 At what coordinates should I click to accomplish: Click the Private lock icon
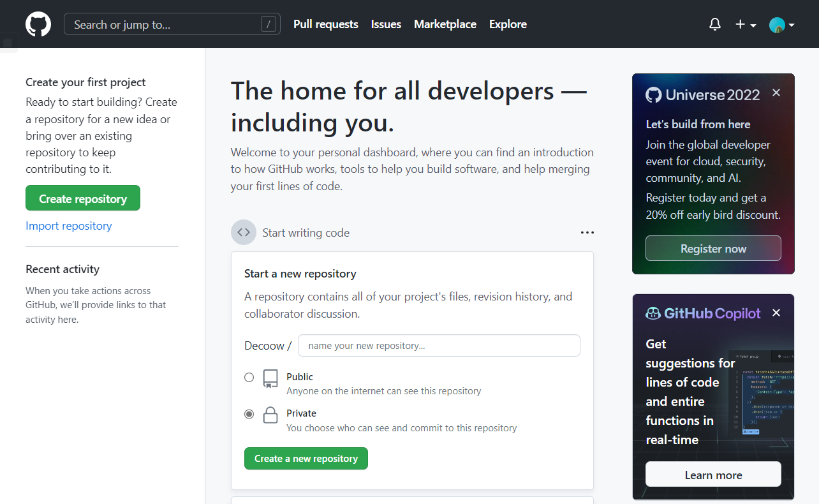tap(270, 415)
